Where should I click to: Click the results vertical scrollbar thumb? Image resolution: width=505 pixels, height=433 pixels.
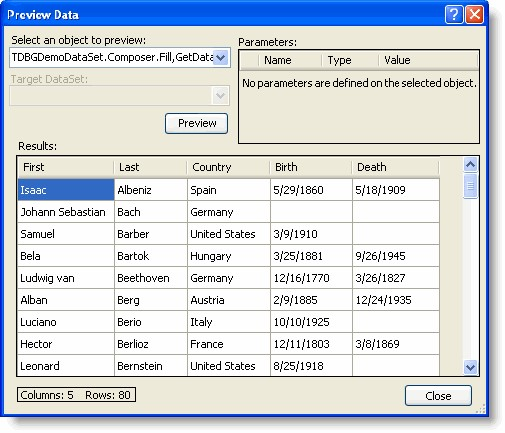[x=470, y=186]
